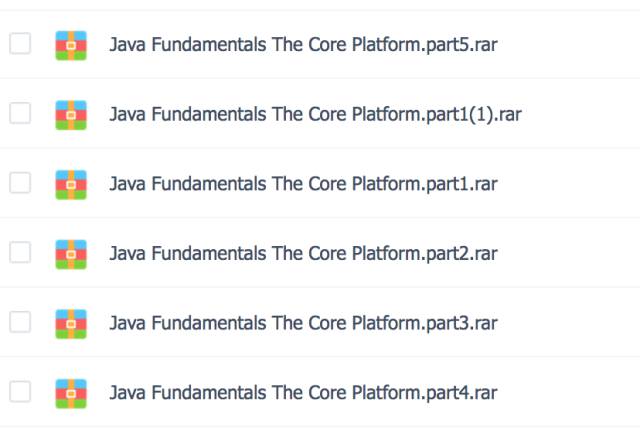This screenshot has height=441, width=640.
Task: Click the part4.rar archive icon
Action: tap(71, 394)
